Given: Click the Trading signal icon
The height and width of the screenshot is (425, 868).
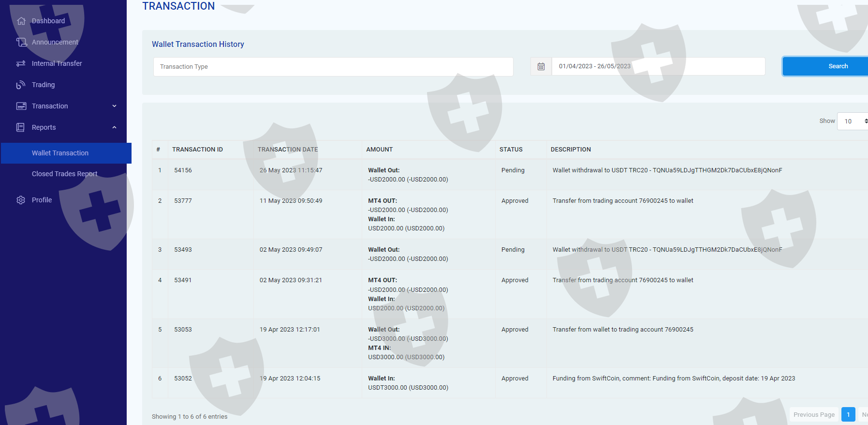Looking at the screenshot, I should [21, 85].
